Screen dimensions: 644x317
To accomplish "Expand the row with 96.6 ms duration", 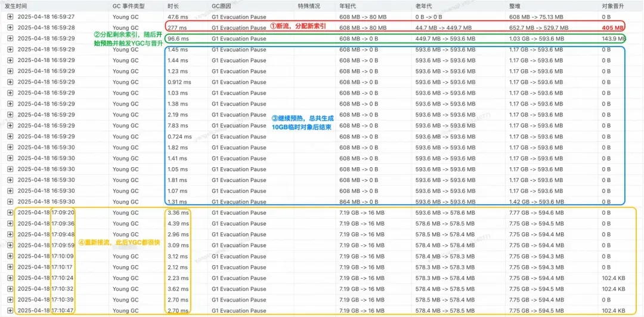I will 10,39.
